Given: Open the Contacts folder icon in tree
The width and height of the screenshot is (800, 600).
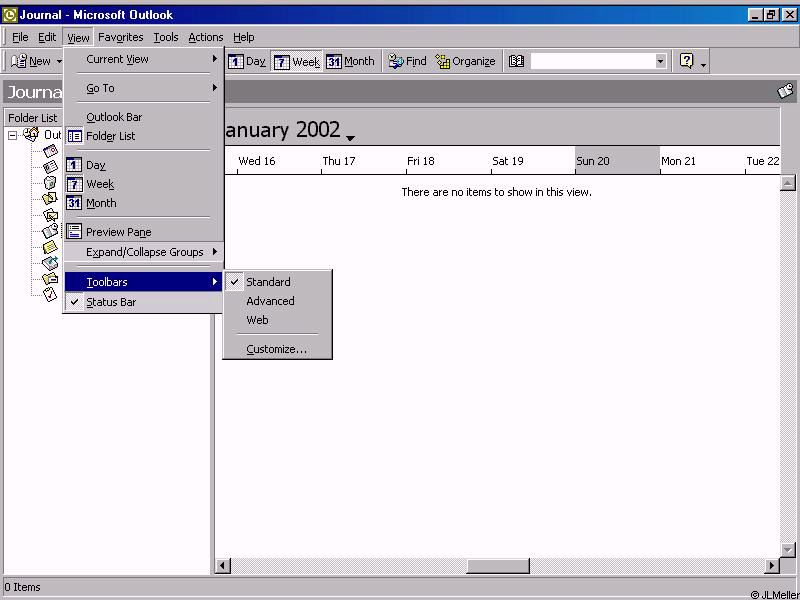Looking at the screenshot, I should [50, 166].
